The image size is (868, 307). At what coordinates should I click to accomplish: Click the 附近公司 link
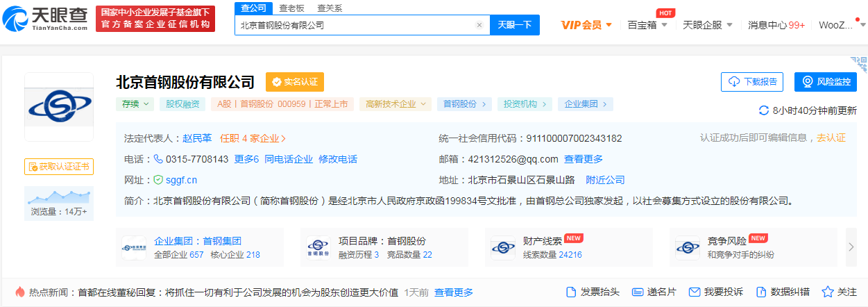click(605, 180)
